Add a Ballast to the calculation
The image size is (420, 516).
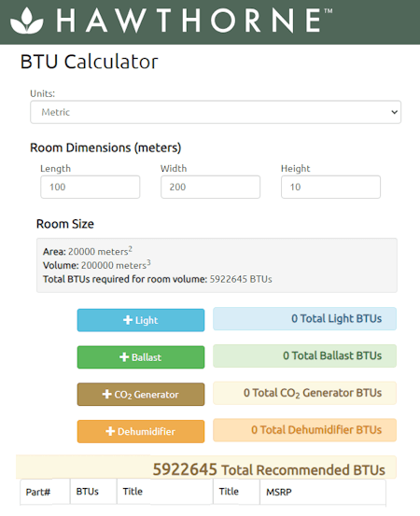click(141, 357)
